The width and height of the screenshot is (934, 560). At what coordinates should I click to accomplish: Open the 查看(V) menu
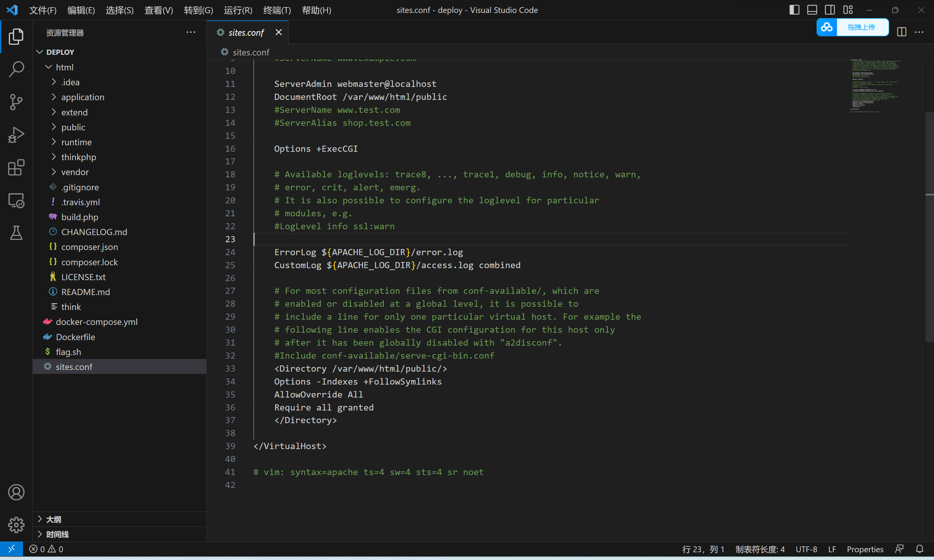tap(159, 10)
